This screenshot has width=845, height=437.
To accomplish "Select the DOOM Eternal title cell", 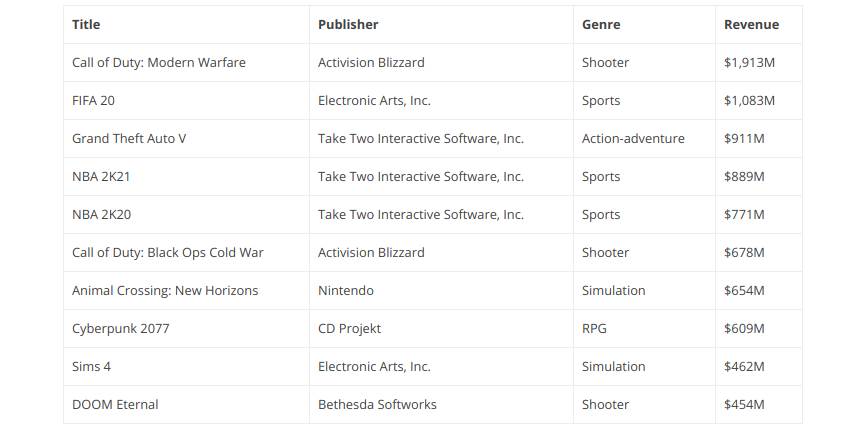I will click(x=115, y=404).
